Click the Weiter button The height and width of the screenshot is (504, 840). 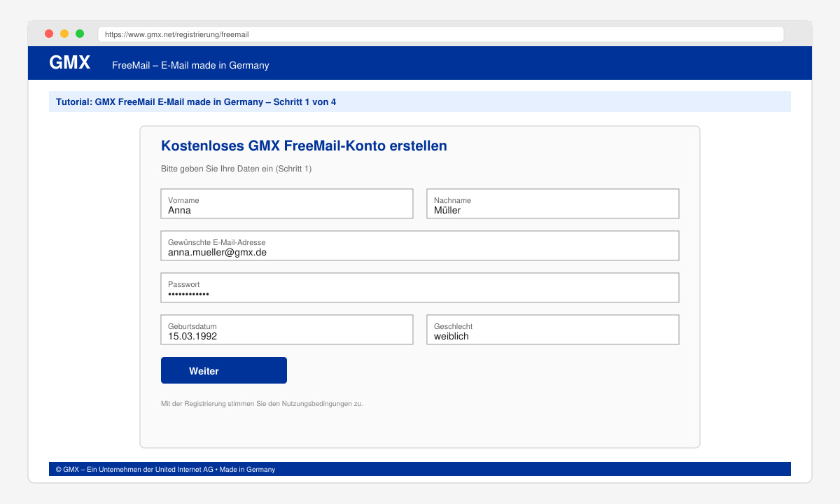[x=224, y=370]
